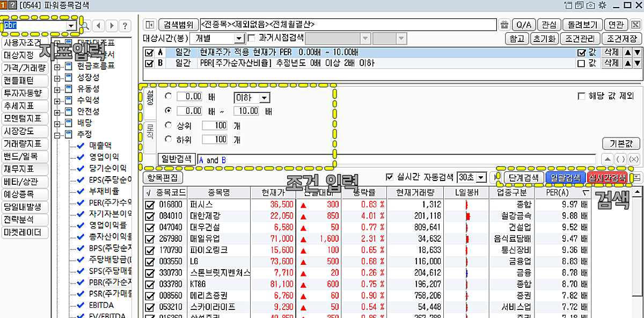Click the magnifier search icon beside pbr box
Viewport: 644px width, 318px height.
tap(86, 26)
